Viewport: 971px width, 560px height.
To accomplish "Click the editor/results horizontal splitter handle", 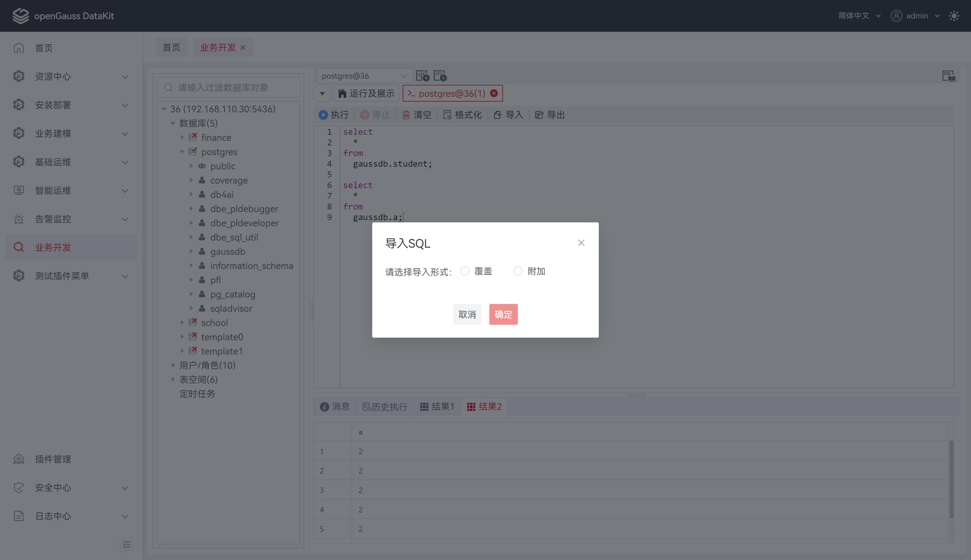I will click(x=636, y=395).
